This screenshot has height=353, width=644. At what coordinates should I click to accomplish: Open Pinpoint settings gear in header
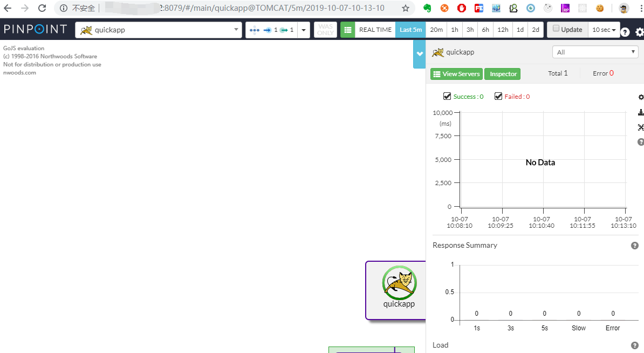pyautogui.click(x=640, y=32)
